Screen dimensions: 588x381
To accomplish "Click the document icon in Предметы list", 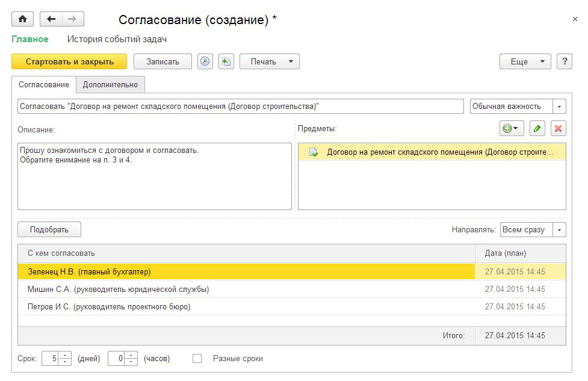I will pos(314,152).
